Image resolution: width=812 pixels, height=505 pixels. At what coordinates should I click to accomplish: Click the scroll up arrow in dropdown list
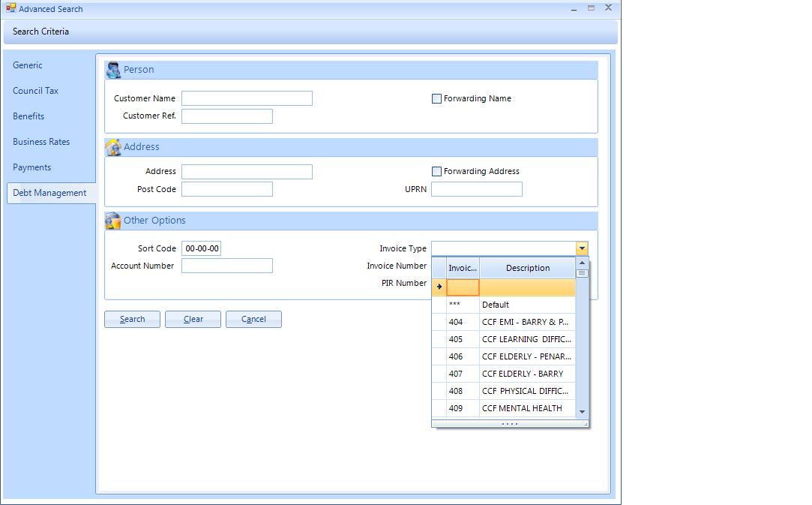(582, 263)
